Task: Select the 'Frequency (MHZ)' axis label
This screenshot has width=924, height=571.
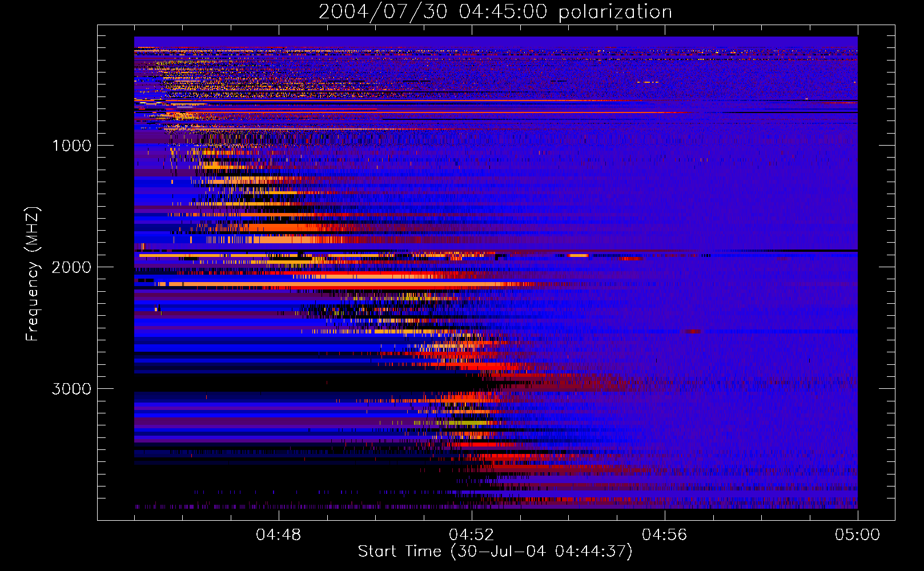Action: [33, 274]
